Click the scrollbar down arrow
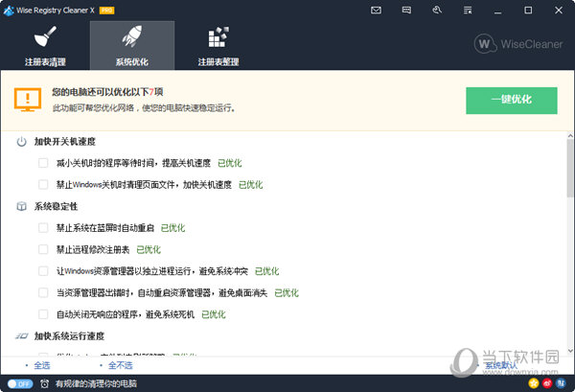The image size is (575, 392). 570,351
